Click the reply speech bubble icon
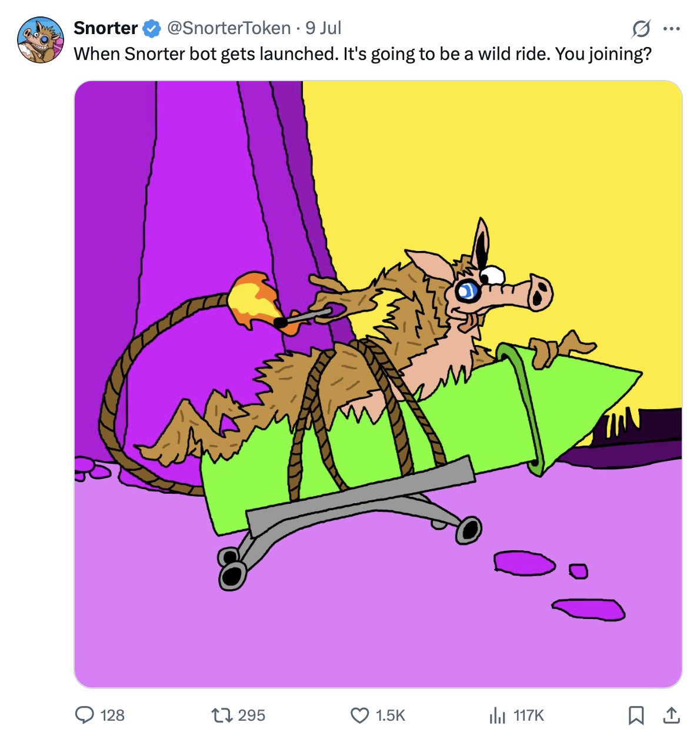The image size is (700, 736). [x=85, y=715]
